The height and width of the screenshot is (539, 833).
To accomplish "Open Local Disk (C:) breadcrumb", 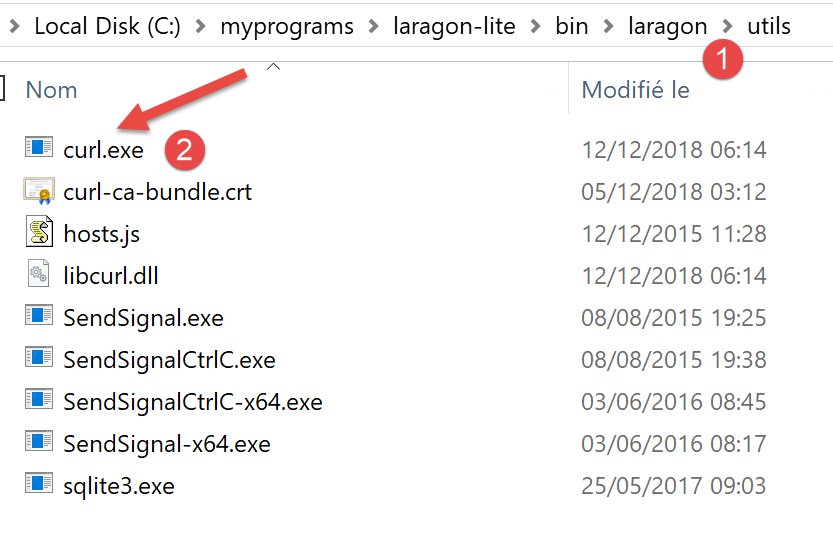I will (107, 26).
